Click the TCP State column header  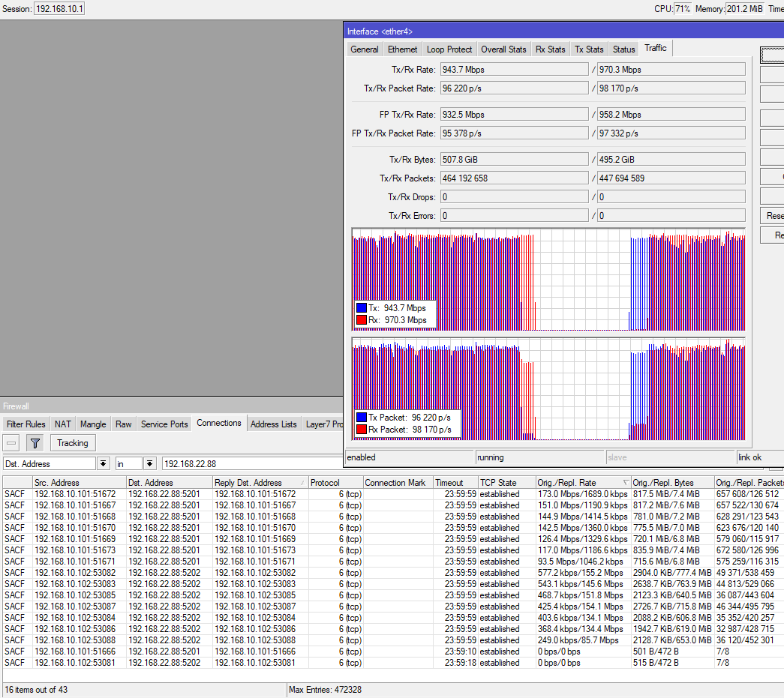coord(498,483)
